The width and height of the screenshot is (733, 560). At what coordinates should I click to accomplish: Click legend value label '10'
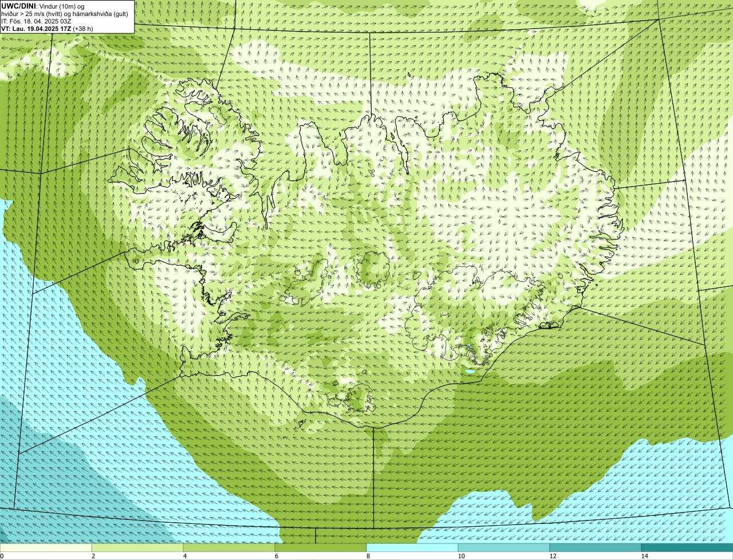461,556
